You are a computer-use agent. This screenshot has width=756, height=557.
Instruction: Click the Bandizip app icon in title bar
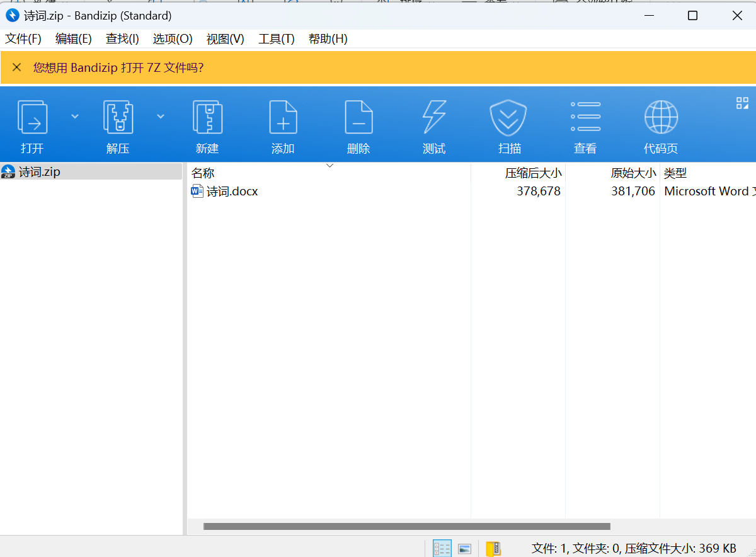12,16
